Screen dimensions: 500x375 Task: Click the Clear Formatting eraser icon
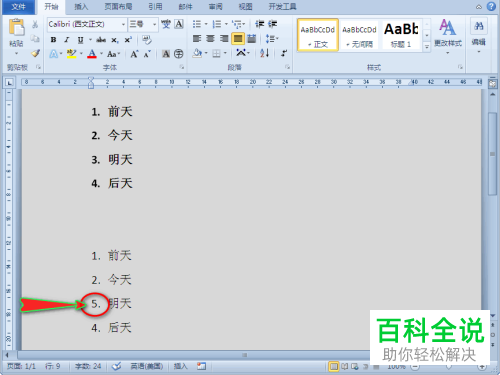click(147, 40)
